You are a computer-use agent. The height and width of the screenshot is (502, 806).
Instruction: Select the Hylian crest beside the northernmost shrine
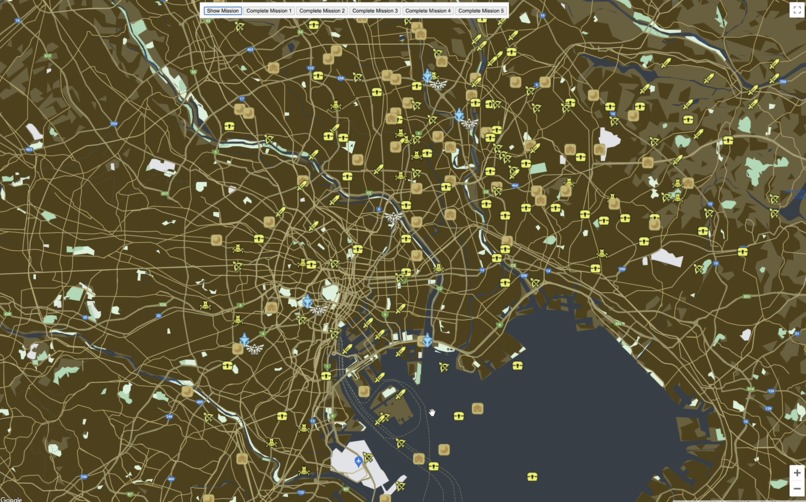click(x=437, y=84)
